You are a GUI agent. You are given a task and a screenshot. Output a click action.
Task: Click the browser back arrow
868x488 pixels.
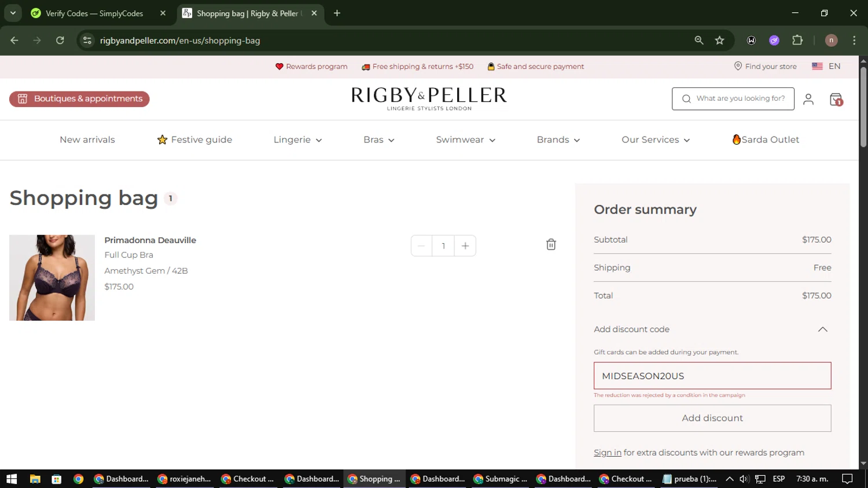[x=14, y=41]
